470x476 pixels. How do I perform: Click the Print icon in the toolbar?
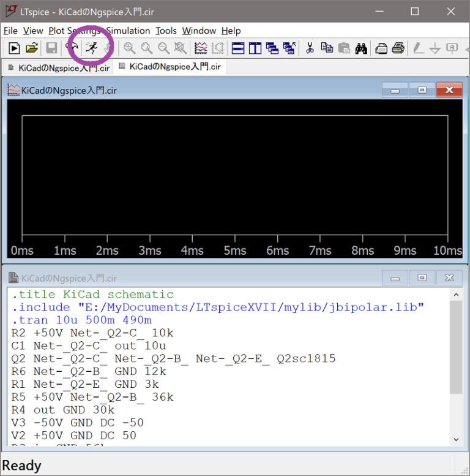[x=398, y=48]
